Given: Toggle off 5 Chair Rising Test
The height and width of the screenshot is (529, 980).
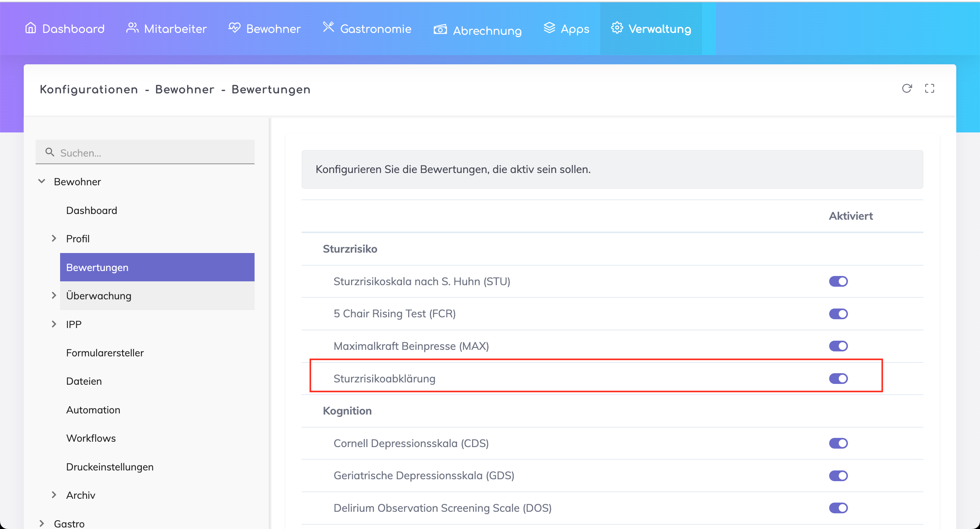Looking at the screenshot, I should click(x=838, y=314).
